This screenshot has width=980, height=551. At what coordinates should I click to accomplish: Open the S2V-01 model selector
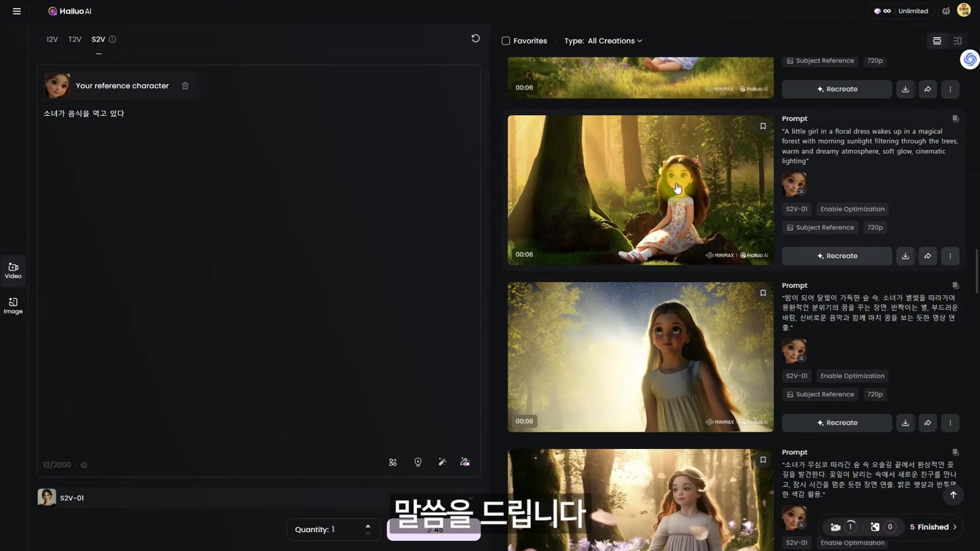tap(258, 498)
